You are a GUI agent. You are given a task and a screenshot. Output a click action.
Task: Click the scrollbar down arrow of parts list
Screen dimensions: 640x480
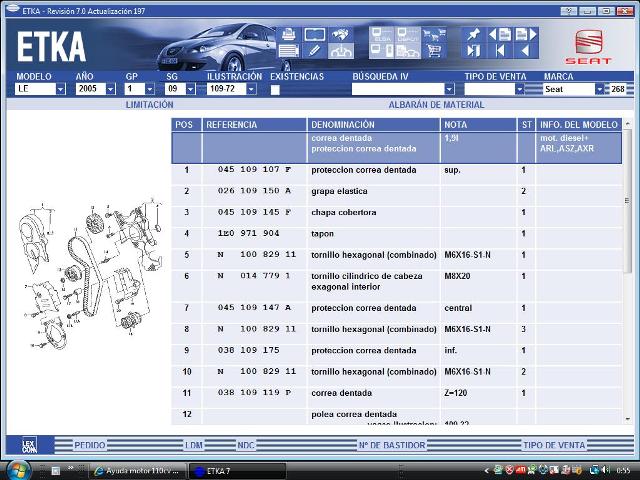627,419
